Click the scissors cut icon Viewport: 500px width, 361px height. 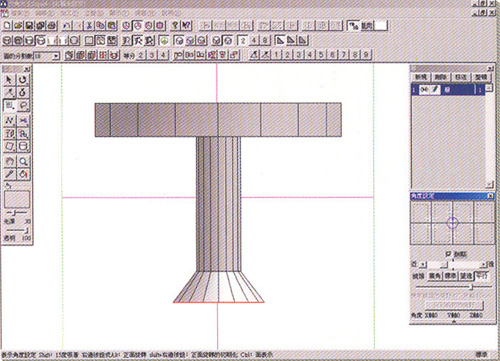click(x=89, y=25)
